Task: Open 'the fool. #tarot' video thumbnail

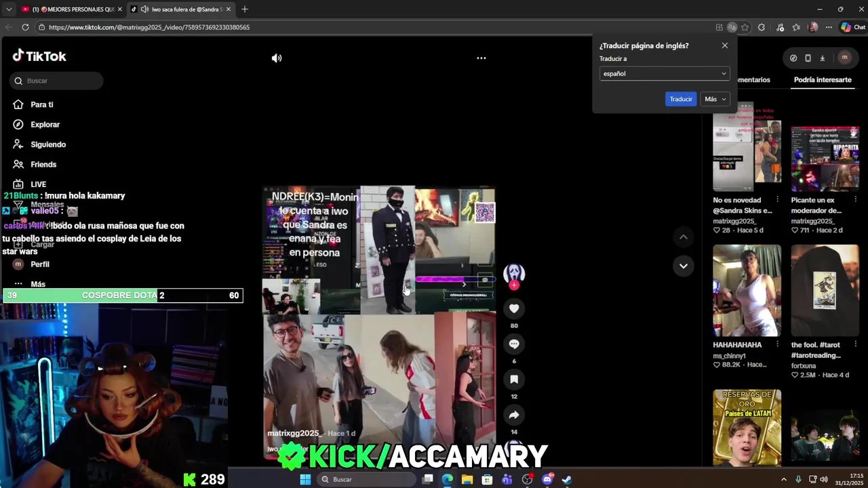Action: click(x=825, y=291)
